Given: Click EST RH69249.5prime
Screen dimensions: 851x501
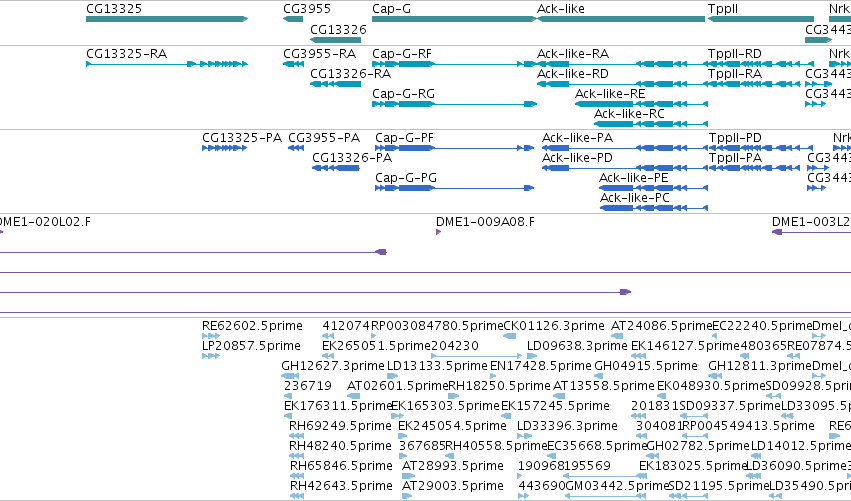Looking at the screenshot, I should [x=340, y=426].
